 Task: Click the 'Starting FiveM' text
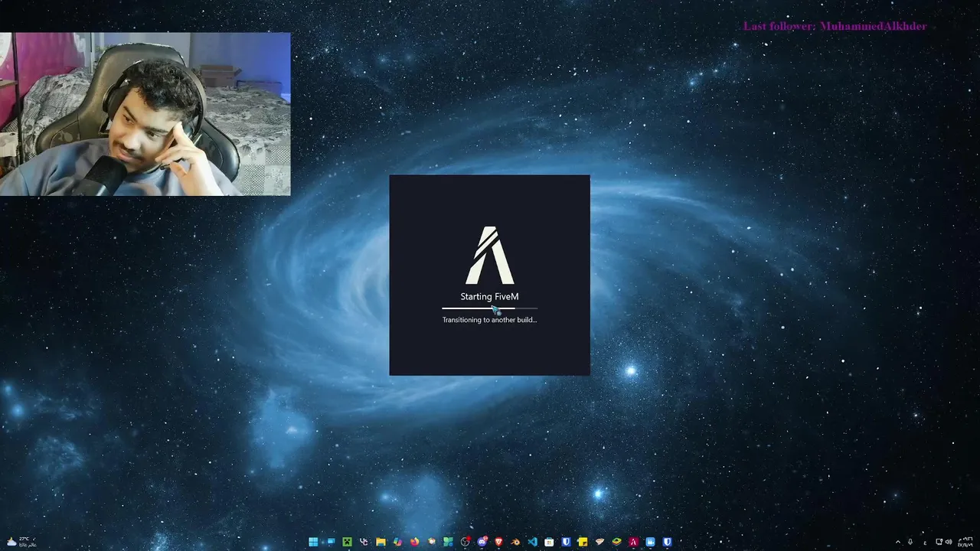(489, 296)
